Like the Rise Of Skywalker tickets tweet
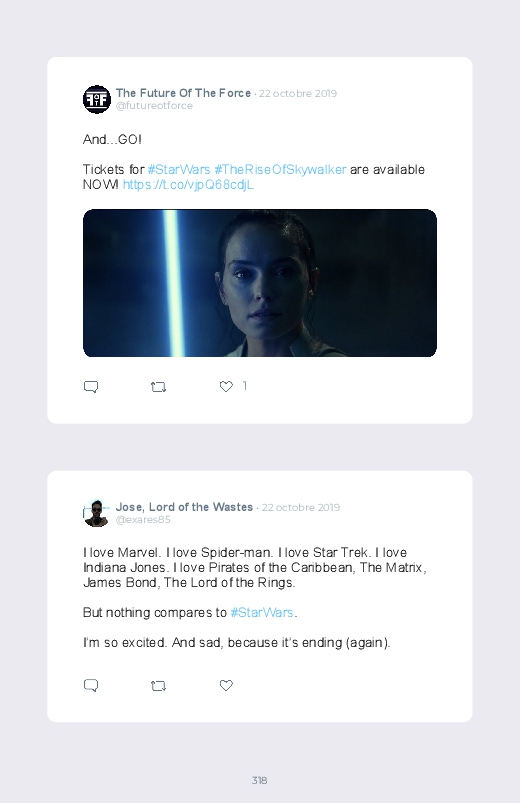This screenshot has height=803, width=520. [x=226, y=387]
